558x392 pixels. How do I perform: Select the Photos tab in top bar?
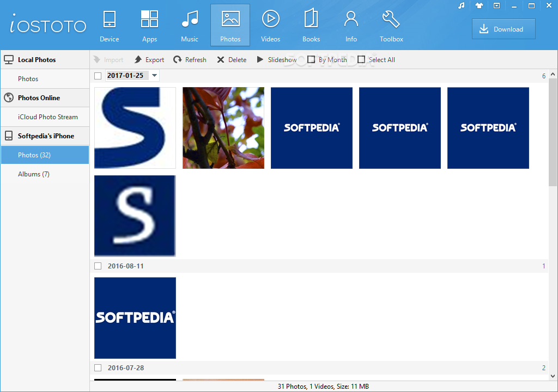(231, 25)
